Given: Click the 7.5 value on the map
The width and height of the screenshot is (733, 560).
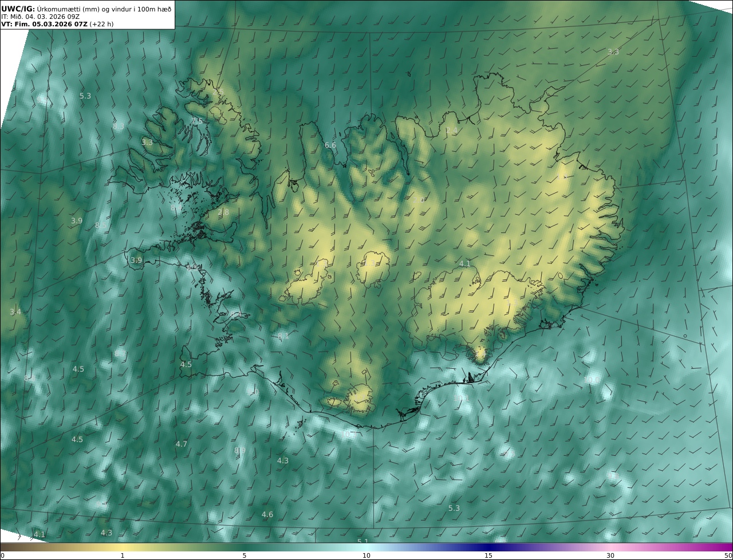Looking at the screenshot, I should tap(197, 121).
